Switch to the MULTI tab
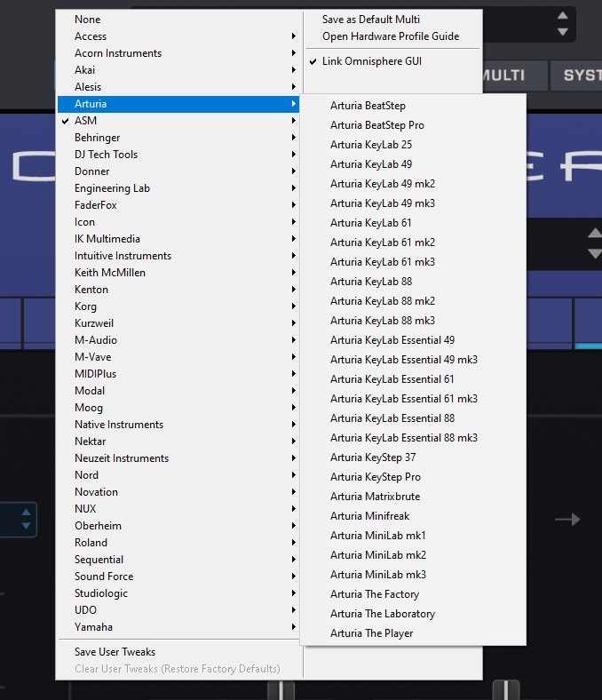 [x=514, y=76]
